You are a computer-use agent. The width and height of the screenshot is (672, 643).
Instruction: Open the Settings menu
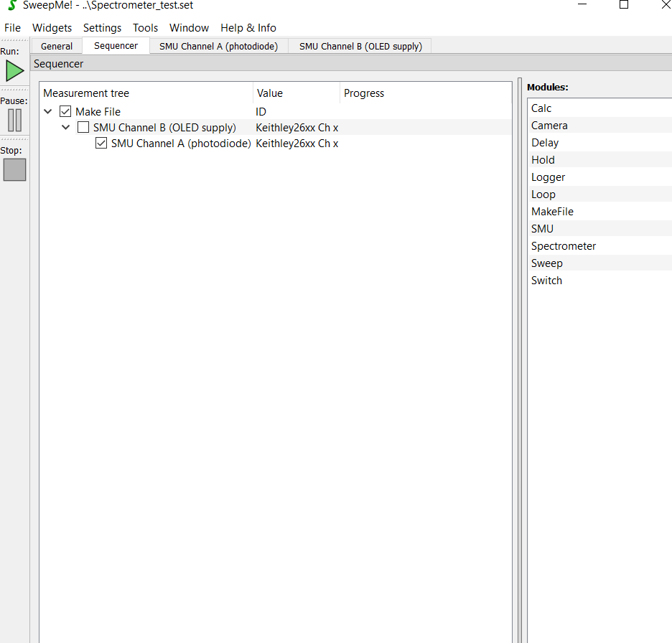point(102,28)
